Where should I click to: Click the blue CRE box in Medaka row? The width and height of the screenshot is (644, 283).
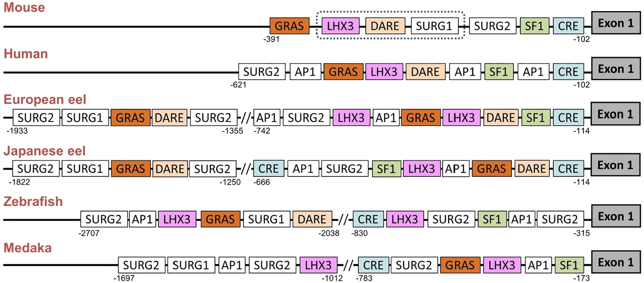(x=373, y=265)
